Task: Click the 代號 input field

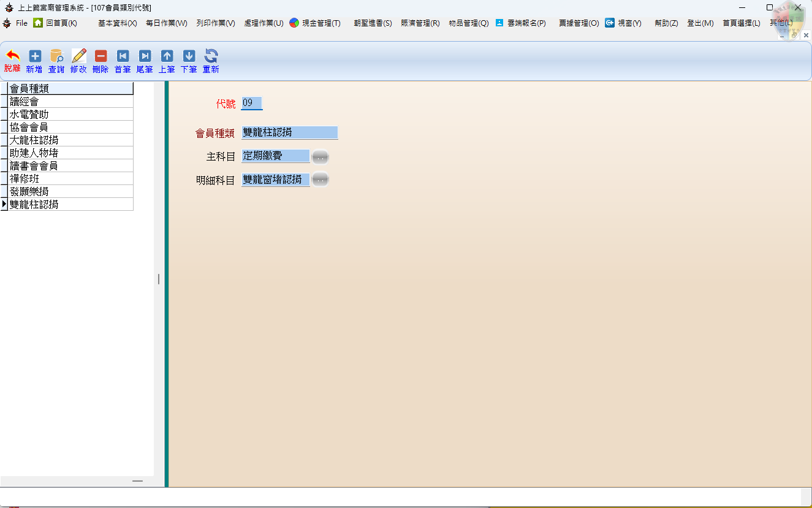Action: pyautogui.click(x=252, y=103)
